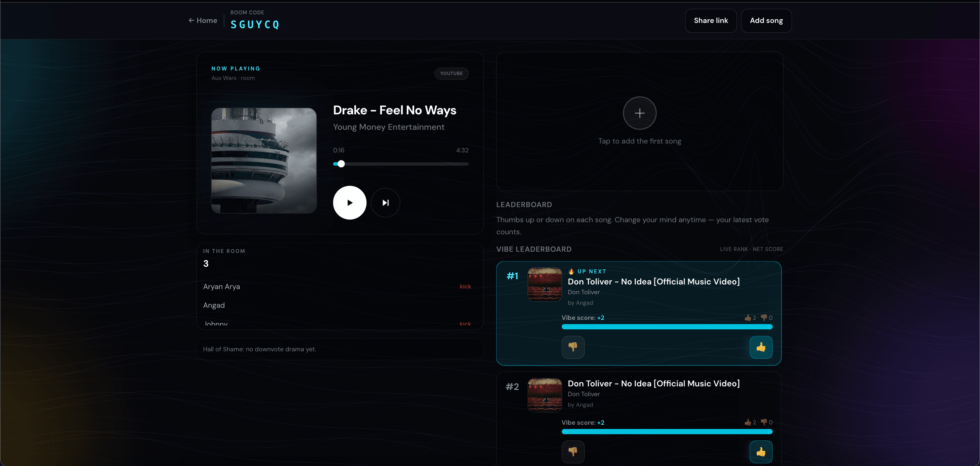Click the NOW PLAYING label
This screenshot has width=980, height=466.
(236, 68)
